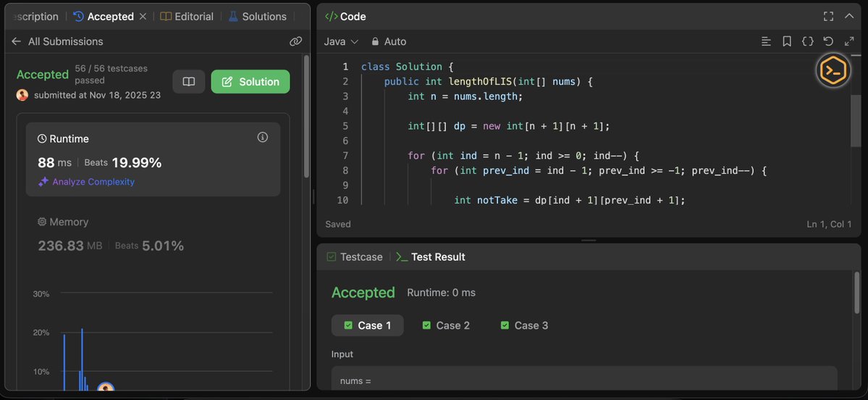Screen dimensions: 868x400
Task: Open submitter avatar next to submitted date
Action: click(x=22, y=95)
